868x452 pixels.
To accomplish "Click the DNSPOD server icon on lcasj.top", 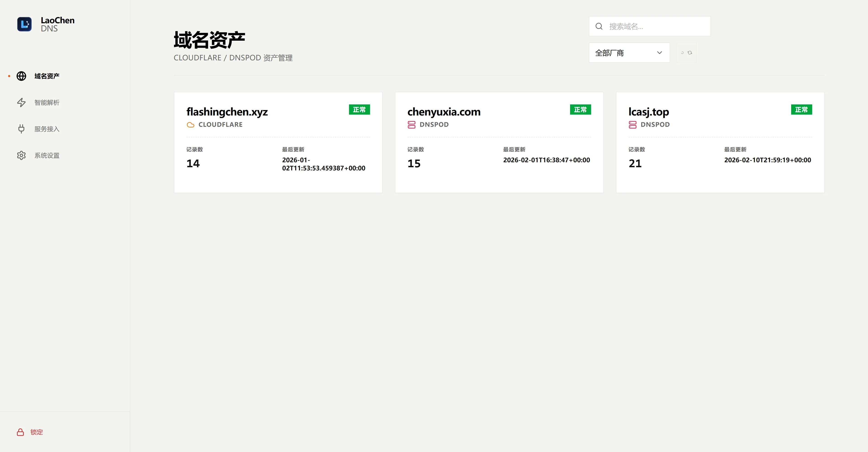I will tap(632, 125).
